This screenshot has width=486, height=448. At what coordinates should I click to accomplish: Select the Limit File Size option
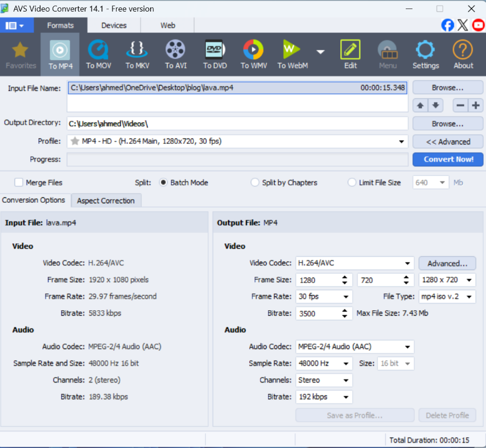coord(352,182)
